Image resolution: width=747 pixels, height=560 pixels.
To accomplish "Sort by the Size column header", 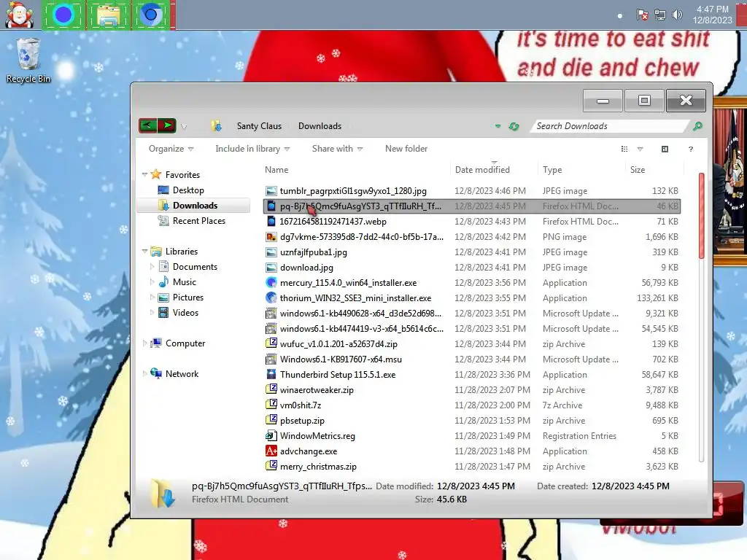I will [654, 169].
